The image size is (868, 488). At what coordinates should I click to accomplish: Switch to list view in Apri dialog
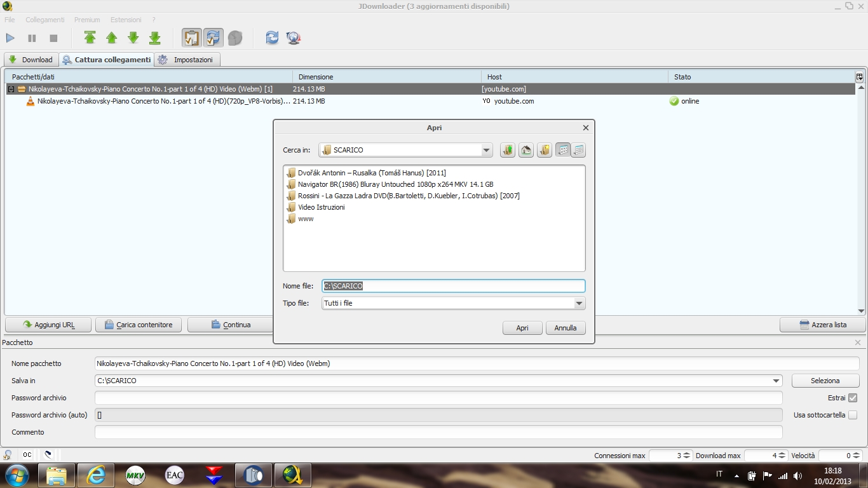(563, 150)
